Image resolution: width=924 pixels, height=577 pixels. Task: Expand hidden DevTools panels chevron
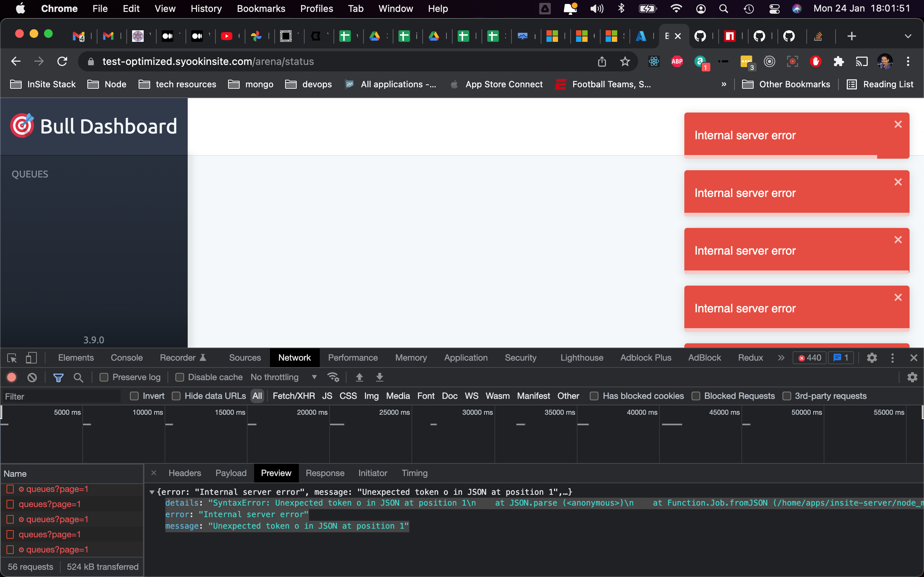click(x=781, y=358)
